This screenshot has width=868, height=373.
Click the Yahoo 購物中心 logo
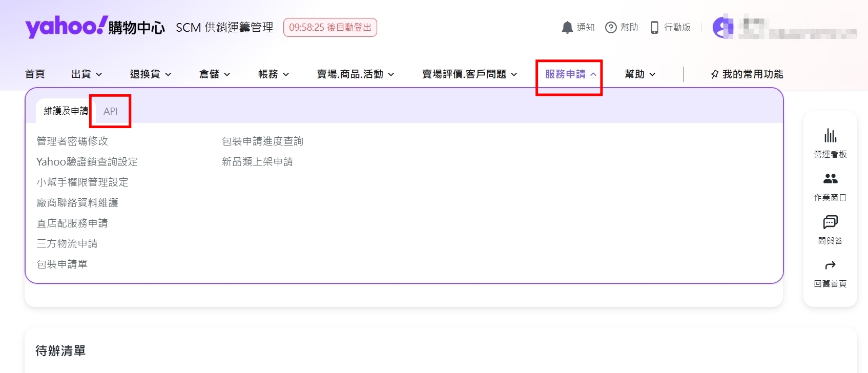pos(95,27)
